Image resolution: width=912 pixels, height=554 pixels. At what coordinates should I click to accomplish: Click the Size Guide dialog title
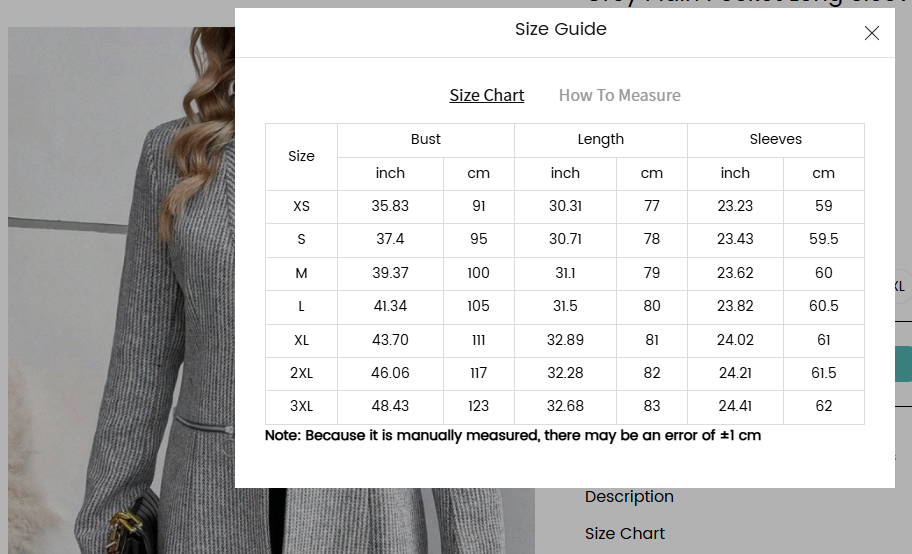coord(560,29)
